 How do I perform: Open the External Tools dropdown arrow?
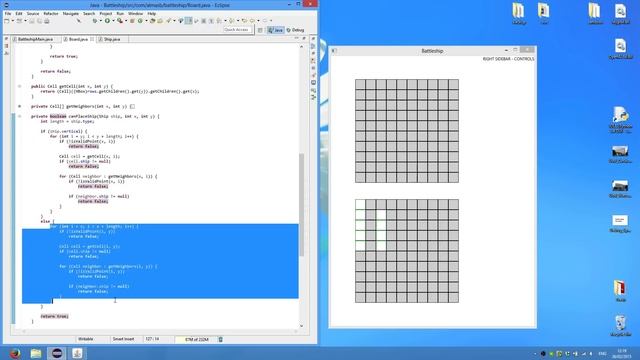coord(126,21)
